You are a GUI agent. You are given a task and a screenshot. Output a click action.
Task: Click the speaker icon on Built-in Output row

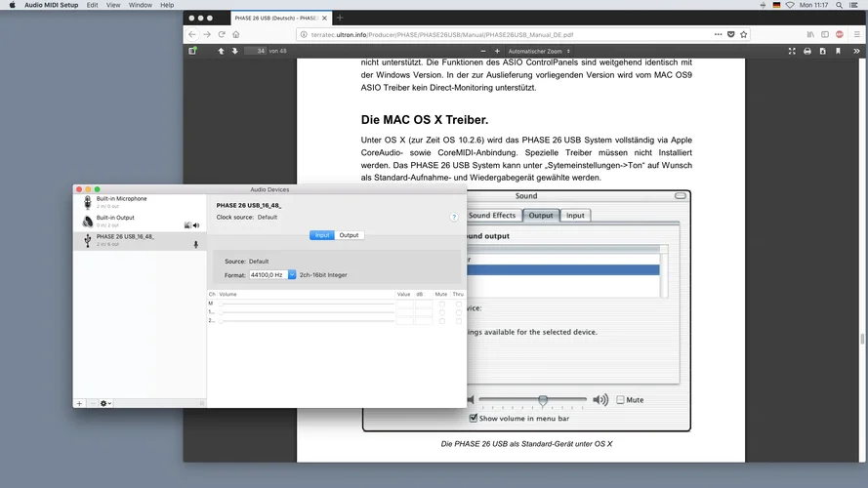point(196,225)
